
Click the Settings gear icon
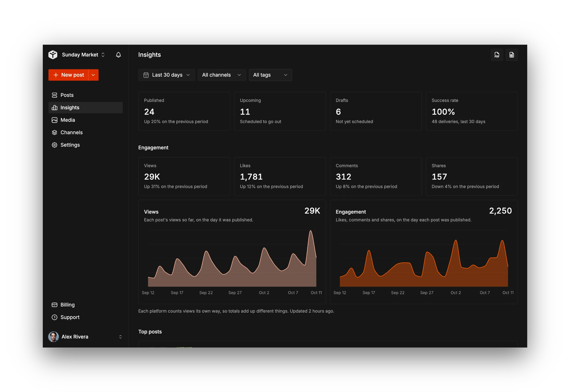tap(54, 145)
